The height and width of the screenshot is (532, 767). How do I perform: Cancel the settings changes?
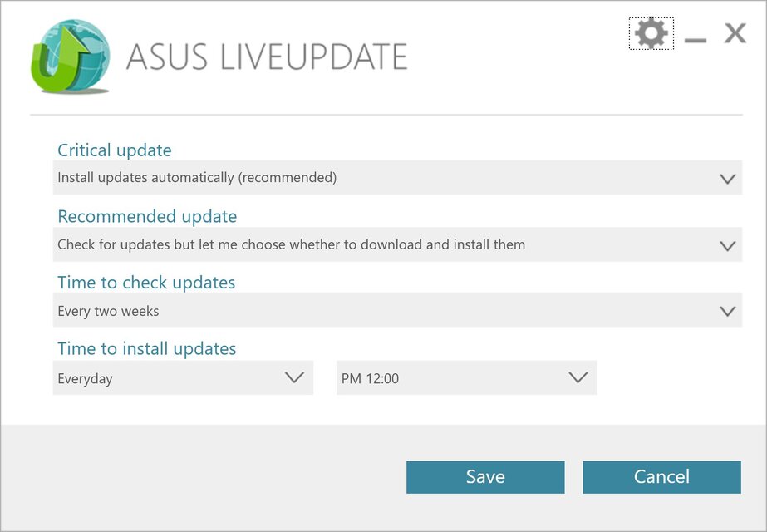pos(661,476)
